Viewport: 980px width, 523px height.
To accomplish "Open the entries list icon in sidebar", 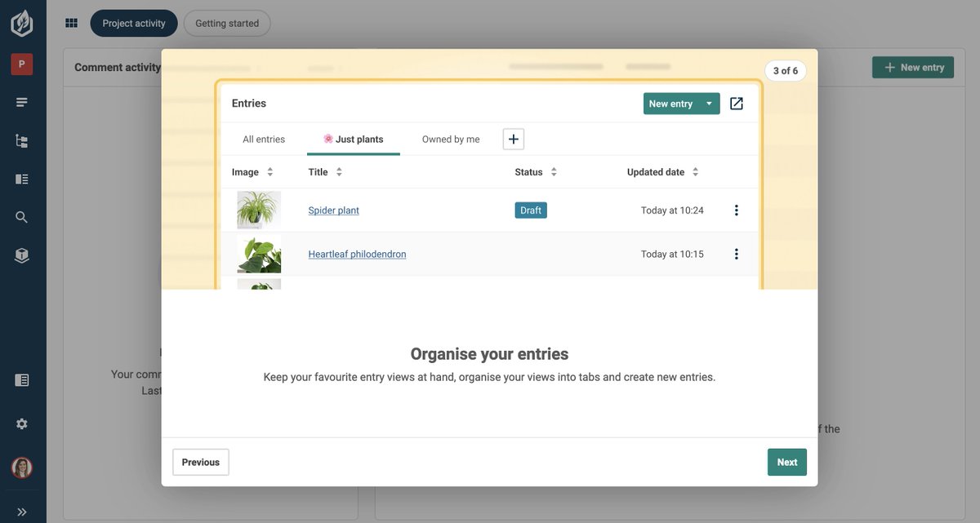I will pyautogui.click(x=22, y=102).
